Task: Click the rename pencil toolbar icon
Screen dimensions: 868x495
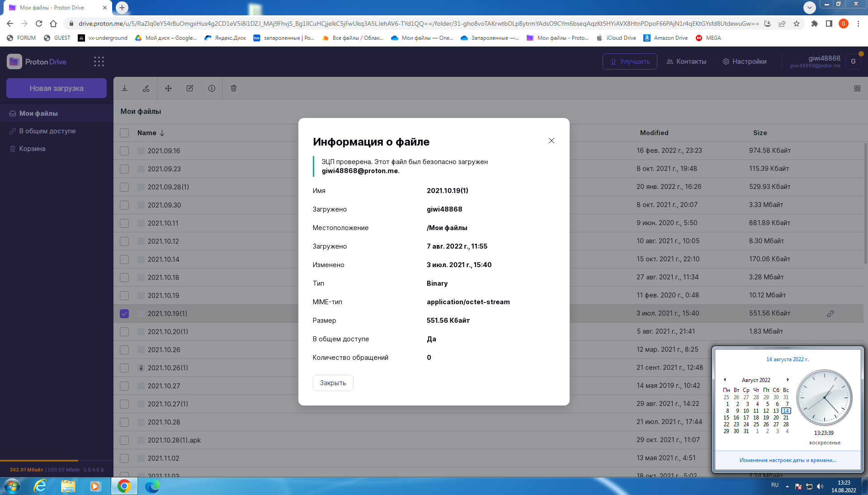Action: coord(190,88)
